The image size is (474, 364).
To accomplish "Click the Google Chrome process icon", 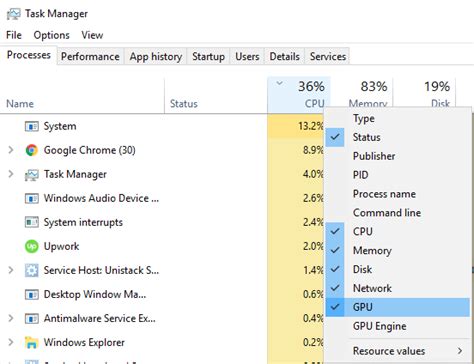I will click(x=32, y=150).
